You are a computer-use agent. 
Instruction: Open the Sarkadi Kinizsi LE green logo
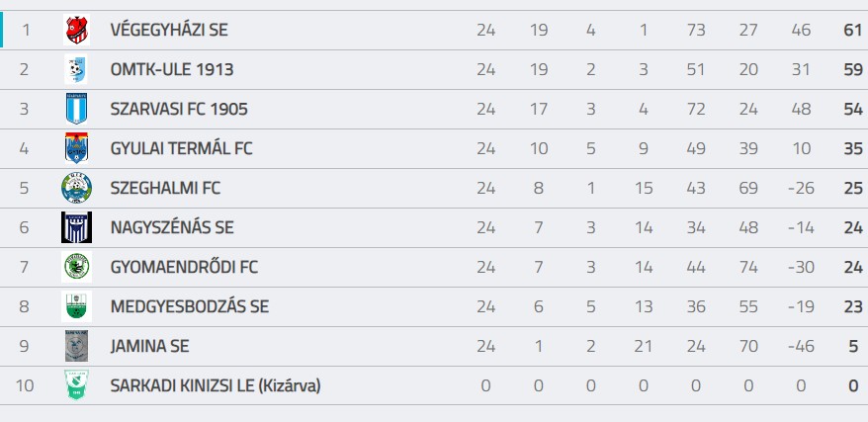point(76,385)
